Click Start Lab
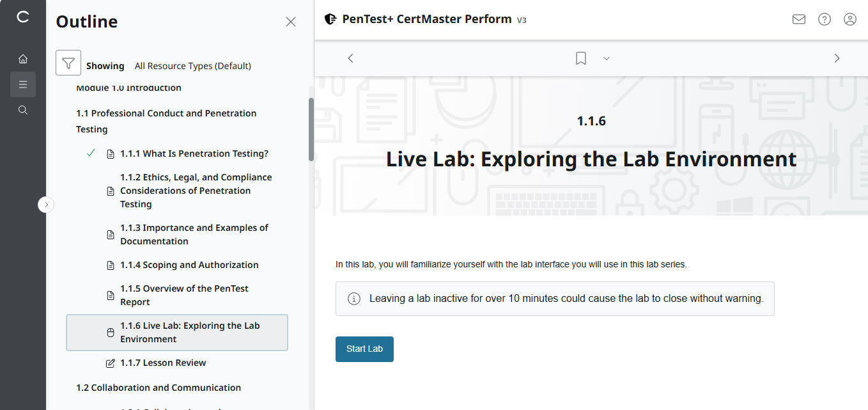Viewport: 868px width, 410px height. (x=364, y=349)
